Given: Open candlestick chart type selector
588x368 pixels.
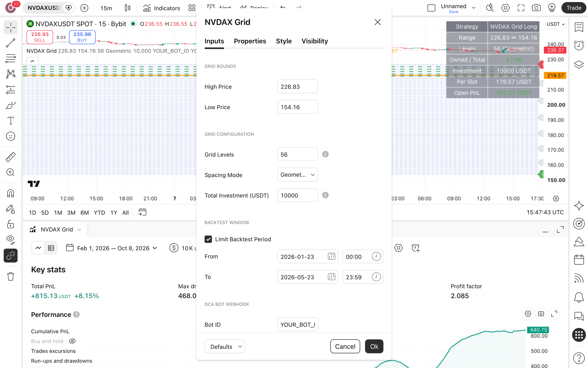Looking at the screenshot, I should click(x=127, y=8).
